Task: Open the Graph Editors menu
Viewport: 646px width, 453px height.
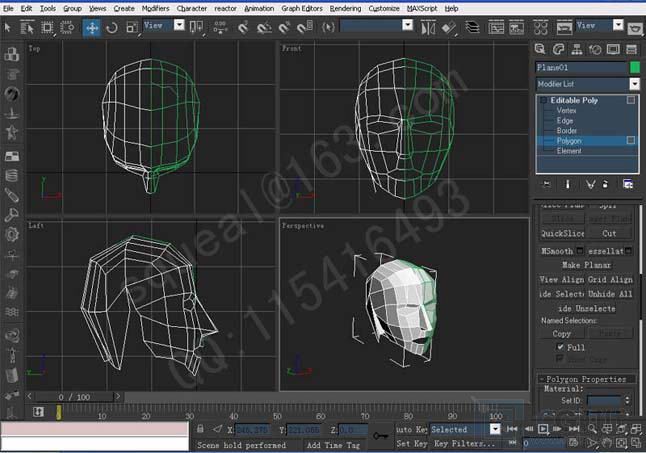Action: coord(302,8)
